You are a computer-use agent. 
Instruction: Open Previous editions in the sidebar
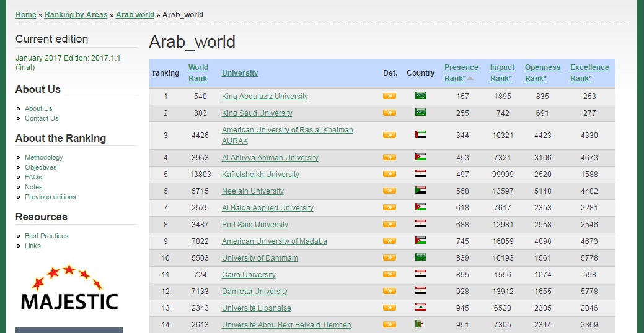(50, 196)
